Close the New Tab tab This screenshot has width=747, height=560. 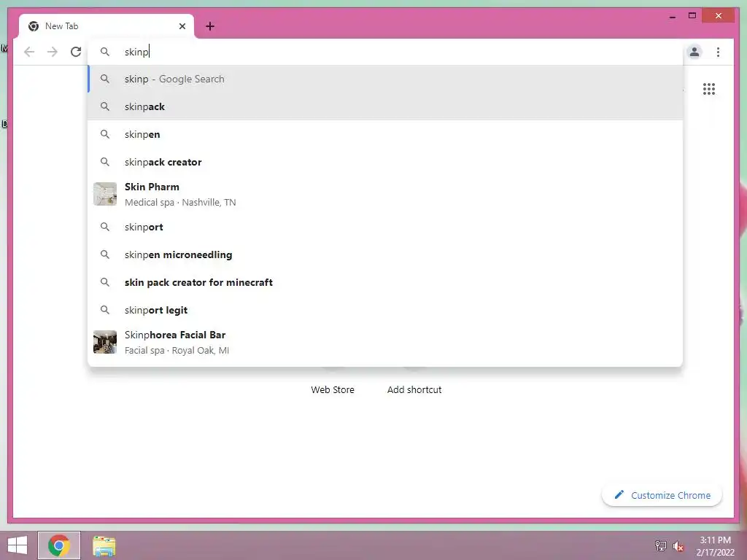pyautogui.click(x=182, y=26)
